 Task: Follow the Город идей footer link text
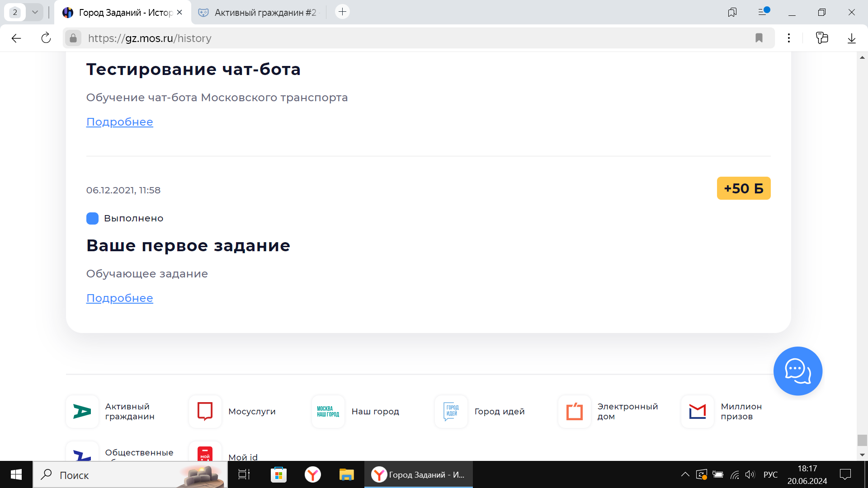coord(500,412)
